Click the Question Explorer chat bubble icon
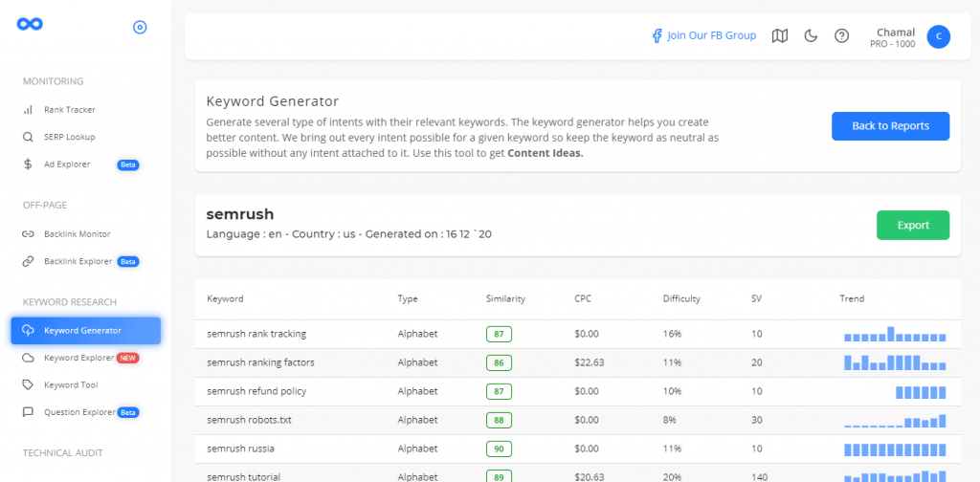 28,413
